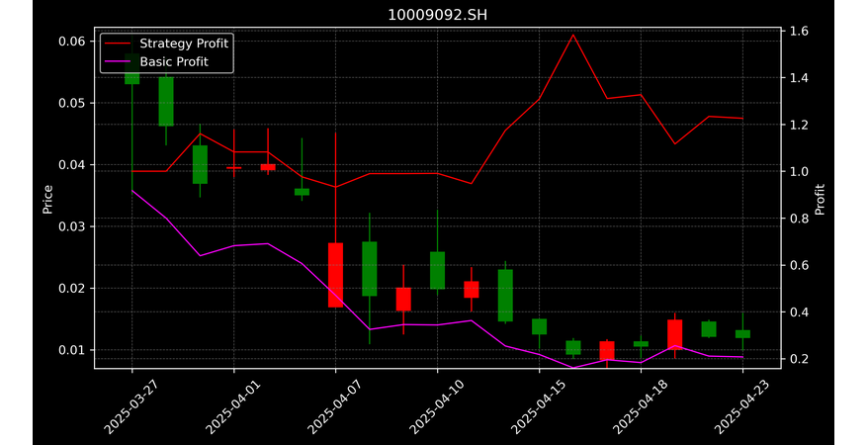868x445 pixels.
Task: Click the 0.2 profit tick label
Action: coord(799,359)
